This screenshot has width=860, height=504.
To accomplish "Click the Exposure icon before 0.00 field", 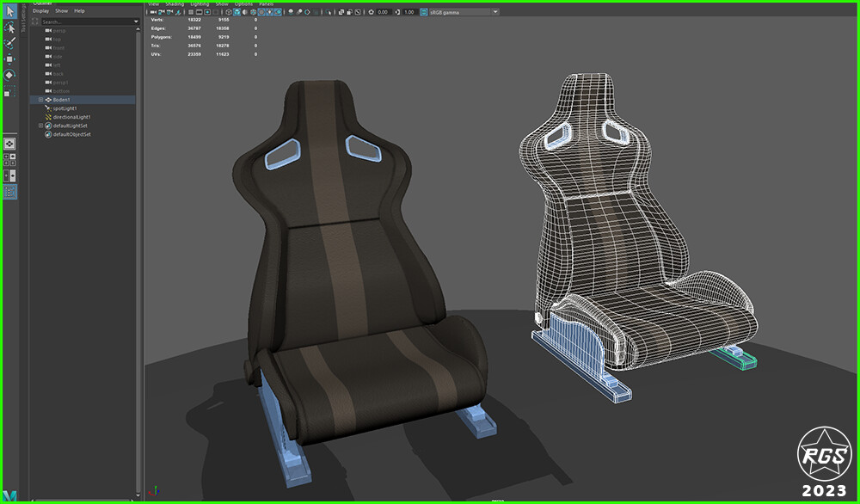I will click(372, 12).
